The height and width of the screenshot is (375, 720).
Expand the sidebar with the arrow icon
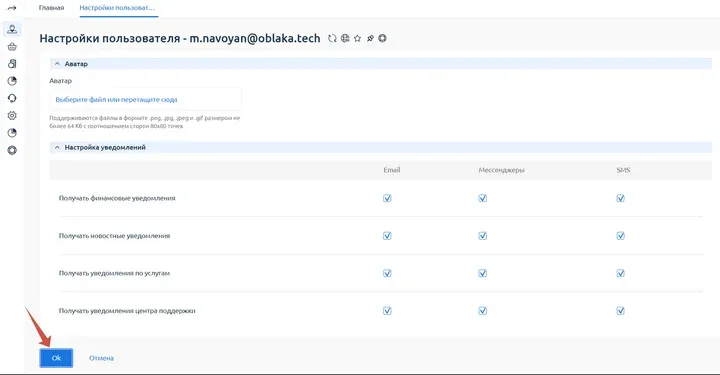coord(12,8)
